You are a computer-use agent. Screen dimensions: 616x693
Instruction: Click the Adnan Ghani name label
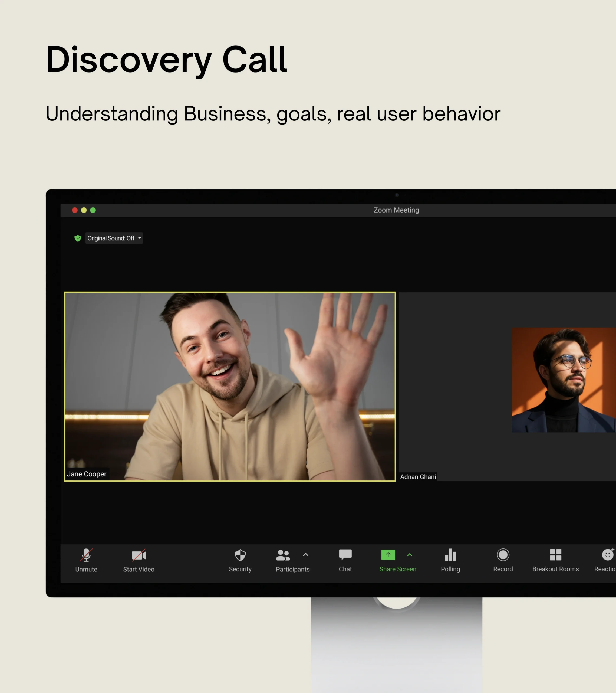tap(418, 477)
